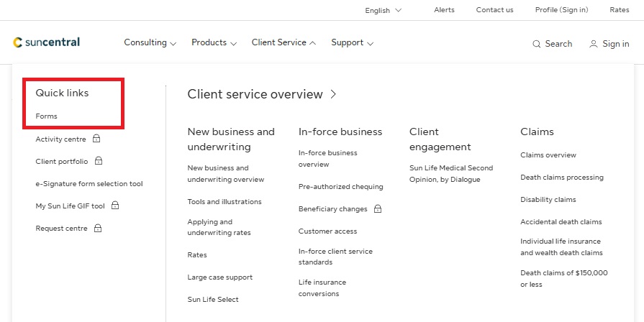644x322 pixels.
Task: Open the English language dropdown
Action: pyautogui.click(x=383, y=10)
